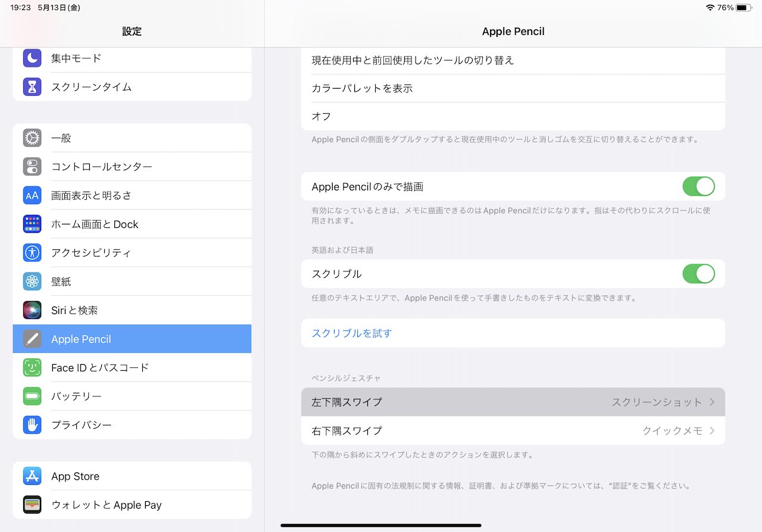Open ホーム画面とDock settings

[x=132, y=224]
